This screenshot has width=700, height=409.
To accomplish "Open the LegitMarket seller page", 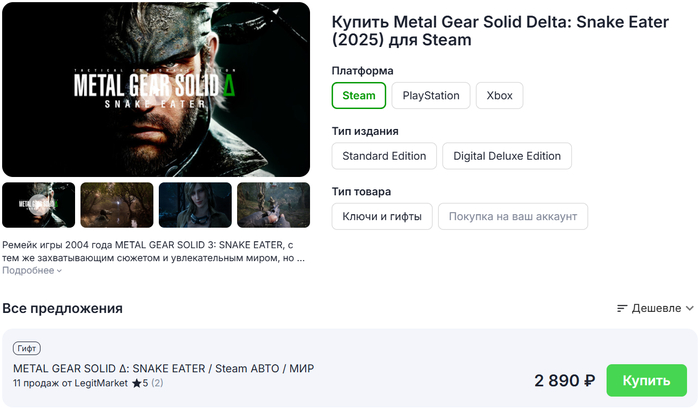I will [x=98, y=383].
